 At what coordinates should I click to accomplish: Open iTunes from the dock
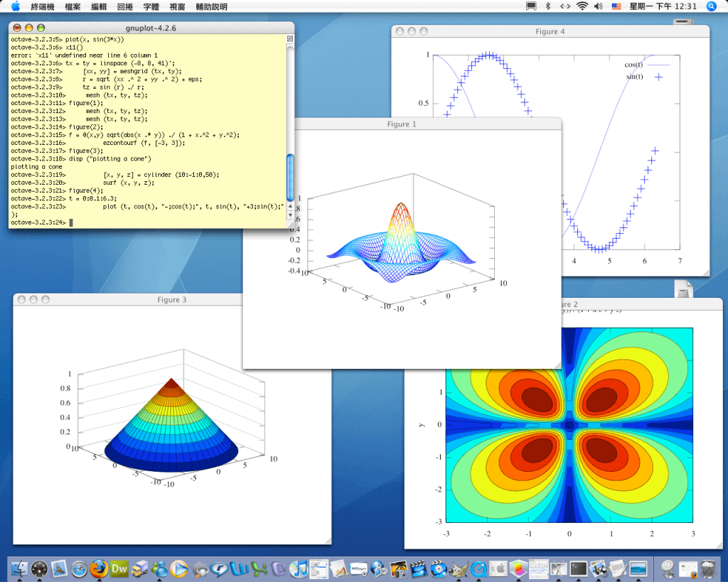300,568
